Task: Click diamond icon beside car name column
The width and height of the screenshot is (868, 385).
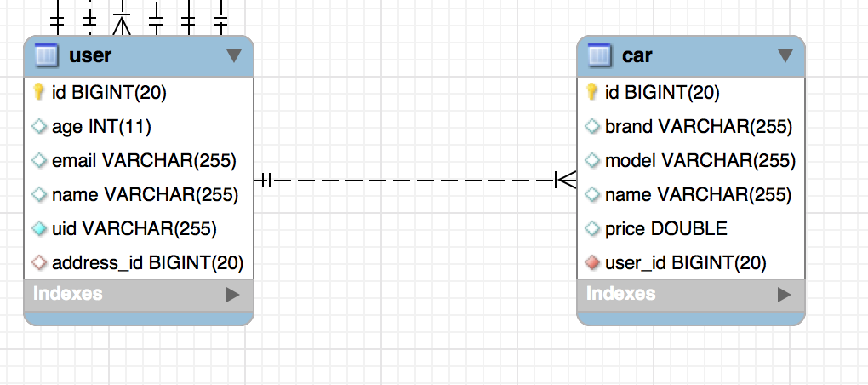Action: click(591, 194)
